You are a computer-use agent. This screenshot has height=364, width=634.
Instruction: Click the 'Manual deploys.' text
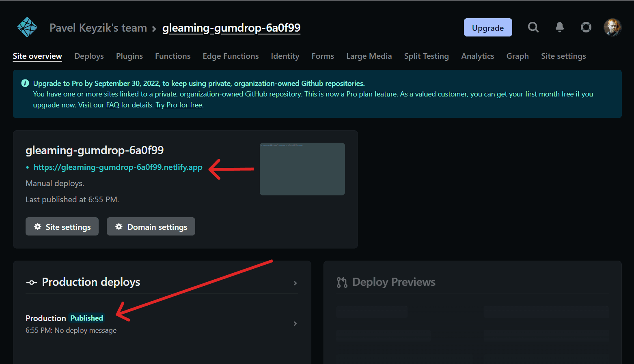coord(55,183)
